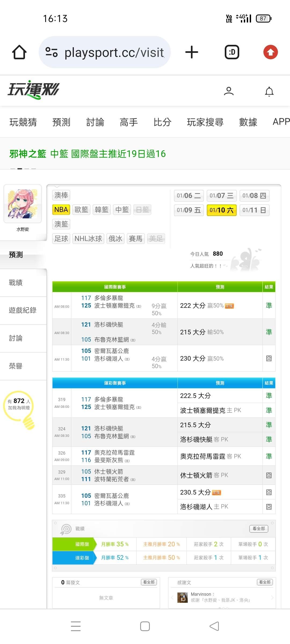Select the 澳棒 league button
The height and width of the screenshot is (644, 290).
61,195
